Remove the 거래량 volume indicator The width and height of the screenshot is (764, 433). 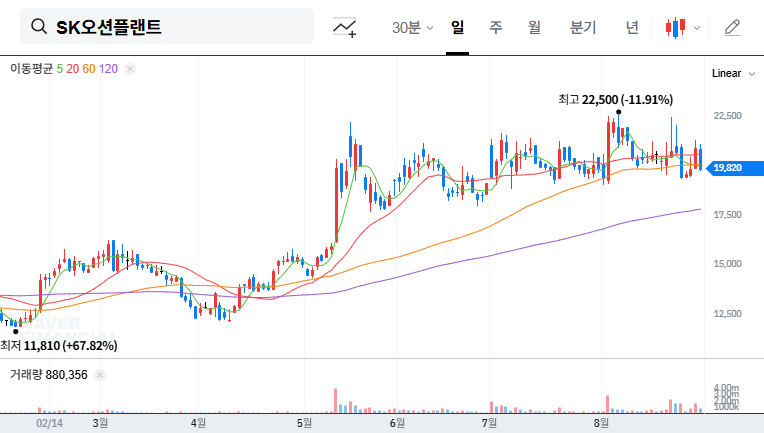pyautogui.click(x=100, y=375)
